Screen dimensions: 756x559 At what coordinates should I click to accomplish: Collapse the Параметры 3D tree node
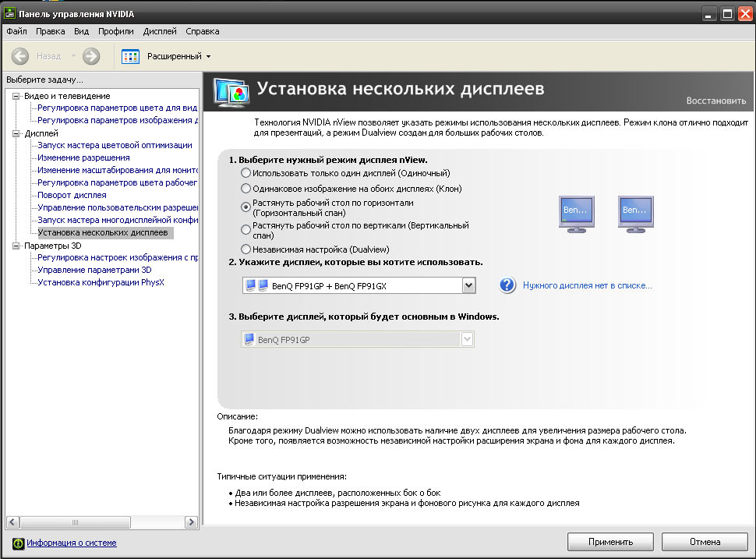(16, 246)
